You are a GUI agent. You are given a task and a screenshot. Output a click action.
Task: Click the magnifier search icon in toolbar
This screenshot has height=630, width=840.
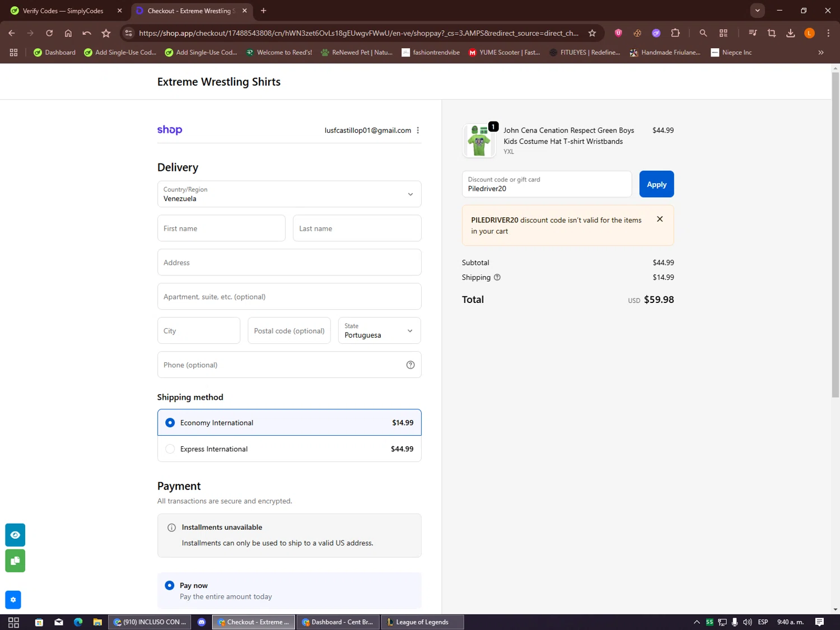tap(703, 33)
